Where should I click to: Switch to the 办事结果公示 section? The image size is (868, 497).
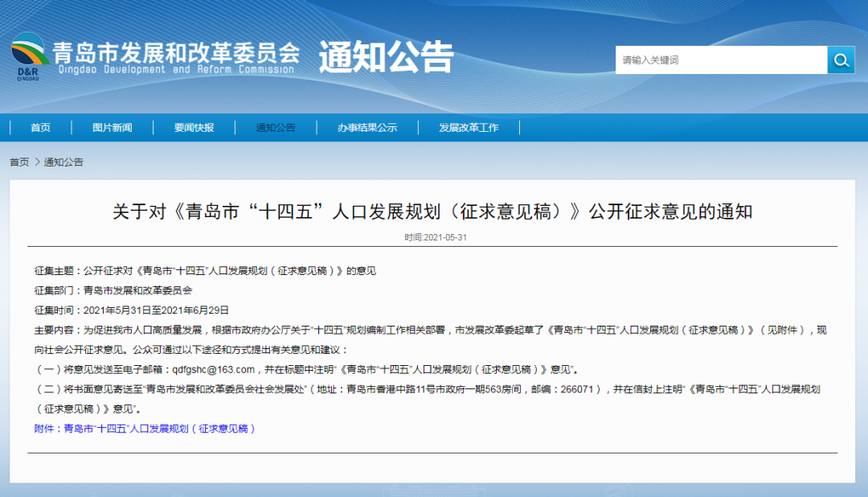pos(367,128)
